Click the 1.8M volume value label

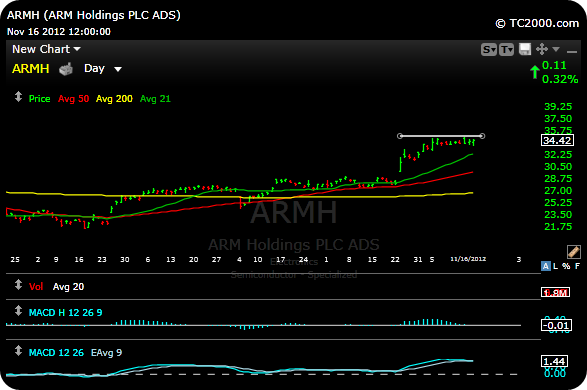[x=556, y=292]
